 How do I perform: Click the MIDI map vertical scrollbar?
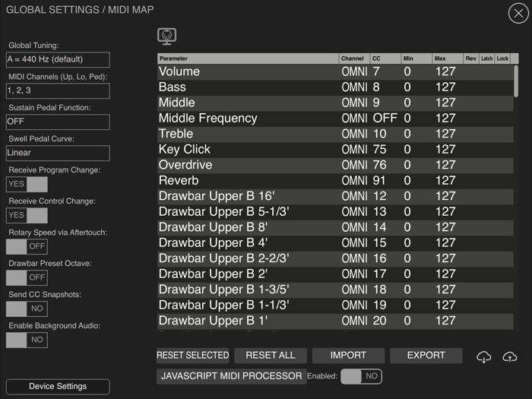pyautogui.click(x=516, y=81)
